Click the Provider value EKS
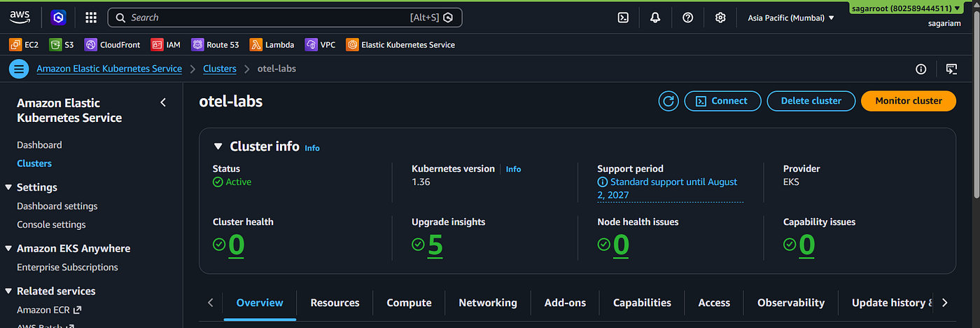 [x=791, y=182]
